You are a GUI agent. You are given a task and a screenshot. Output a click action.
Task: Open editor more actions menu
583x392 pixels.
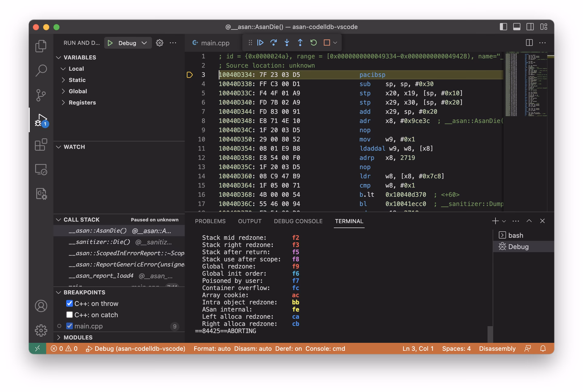[x=543, y=43]
